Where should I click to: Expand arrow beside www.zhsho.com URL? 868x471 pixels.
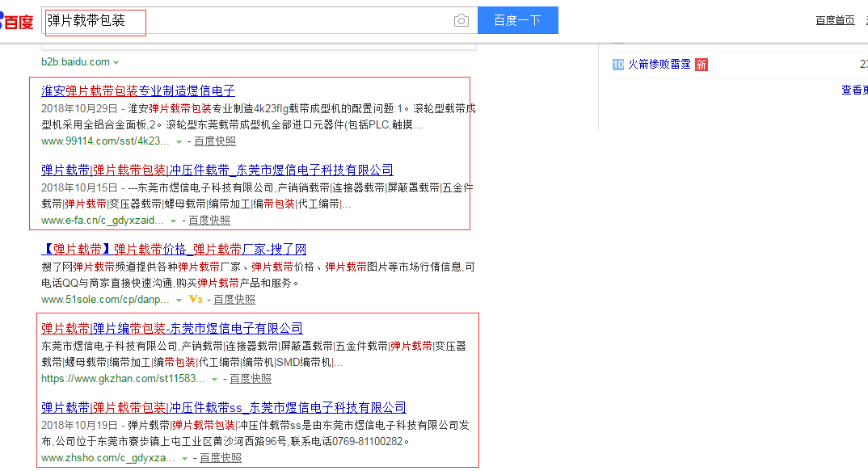(184, 458)
